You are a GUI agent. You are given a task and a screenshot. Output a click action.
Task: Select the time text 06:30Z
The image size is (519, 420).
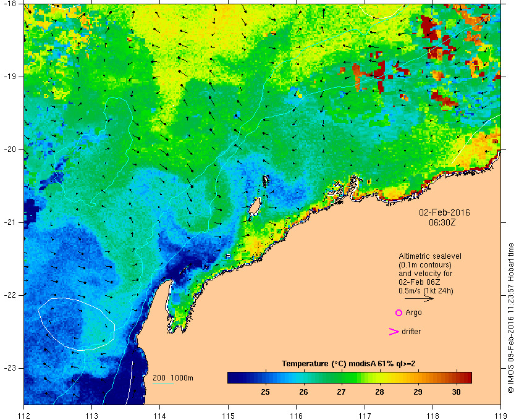pyautogui.click(x=442, y=222)
